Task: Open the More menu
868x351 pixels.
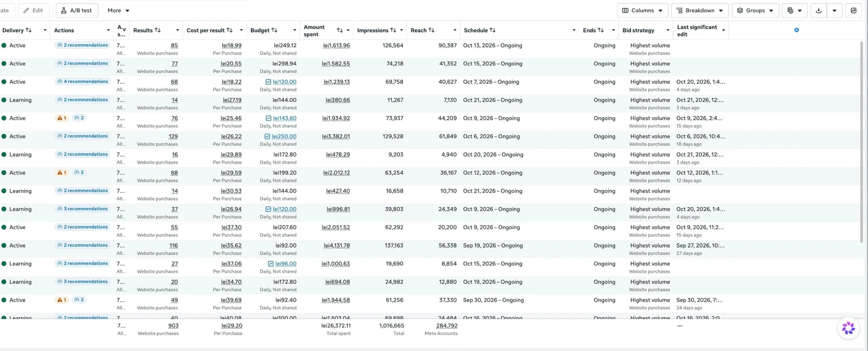Action: [x=119, y=11]
